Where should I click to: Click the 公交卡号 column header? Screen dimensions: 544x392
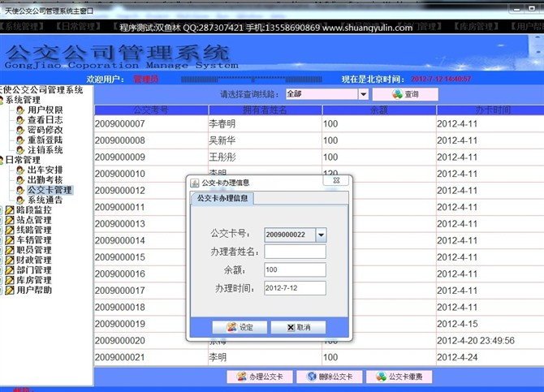tap(151, 110)
